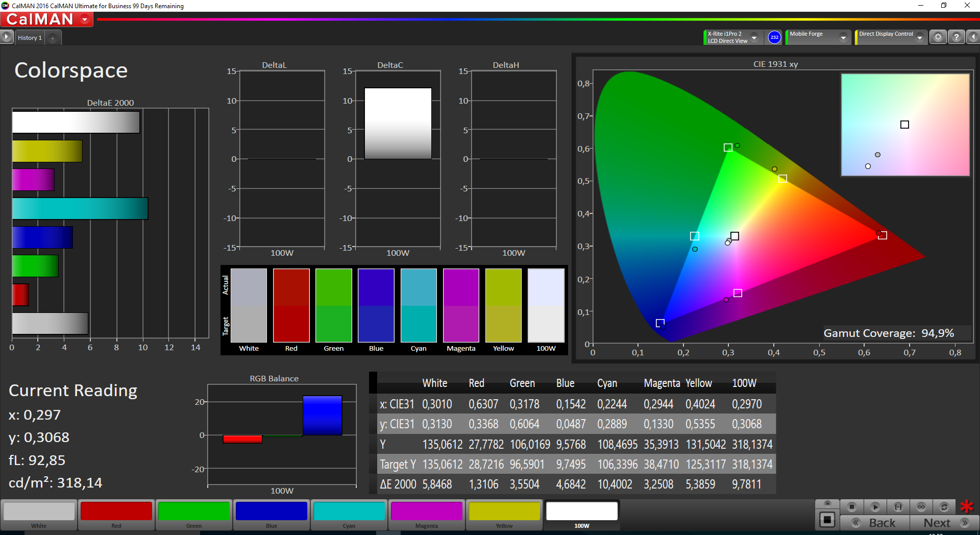The image size is (980, 535).
Task: Click the Cyan bar in DeltaE 2000 chart
Action: point(80,209)
